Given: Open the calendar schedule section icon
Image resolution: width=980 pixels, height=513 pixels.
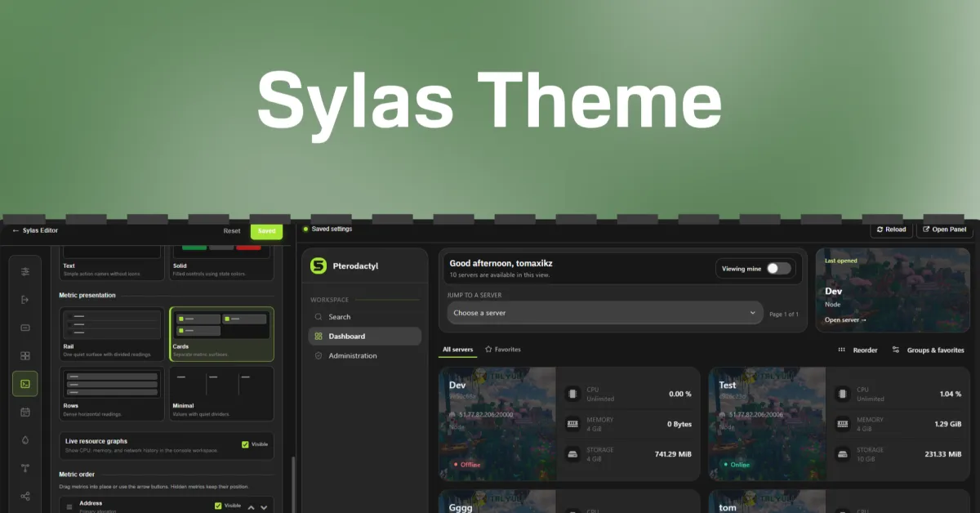Looking at the screenshot, I should [25, 413].
